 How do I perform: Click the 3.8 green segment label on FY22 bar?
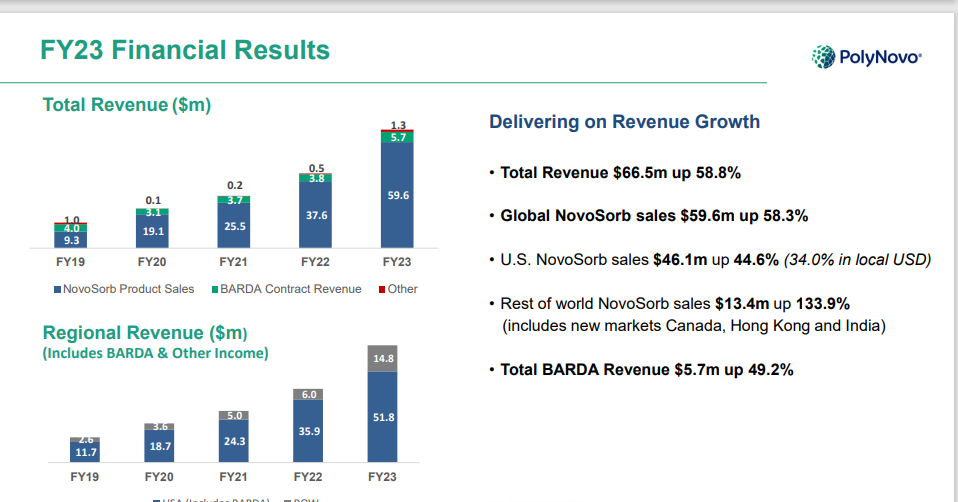click(x=316, y=178)
